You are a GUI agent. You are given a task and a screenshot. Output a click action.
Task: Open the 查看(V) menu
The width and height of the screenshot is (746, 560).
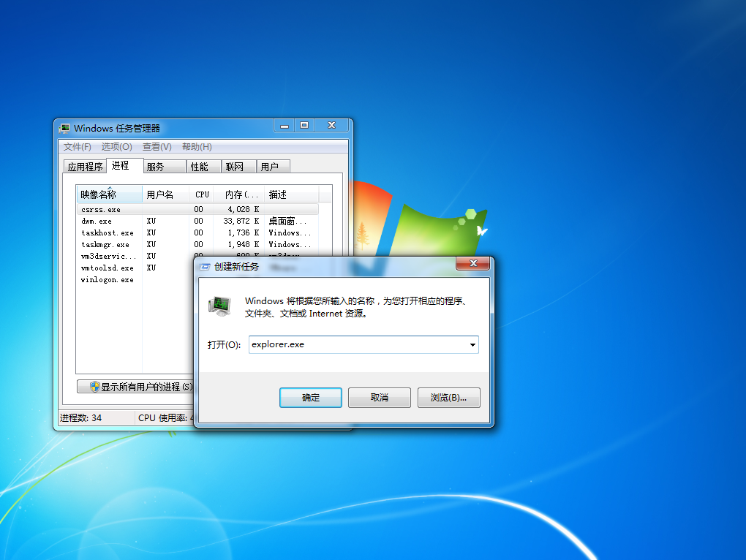coord(157,147)
